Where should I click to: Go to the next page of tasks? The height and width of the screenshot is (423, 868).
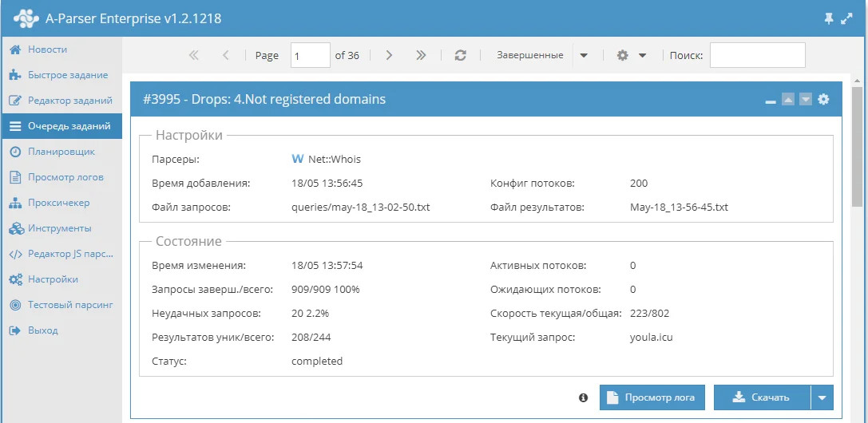[389, 55]
